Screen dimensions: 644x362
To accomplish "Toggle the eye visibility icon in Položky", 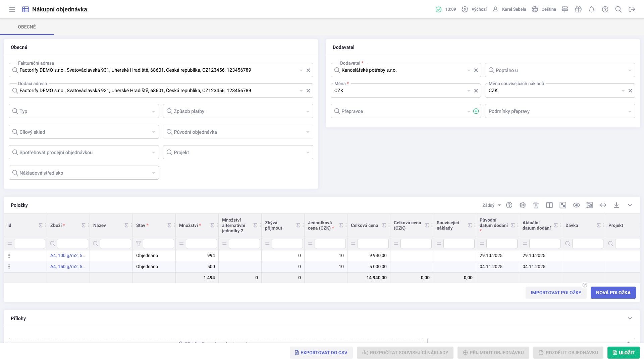I will click(x=576, y=205).
